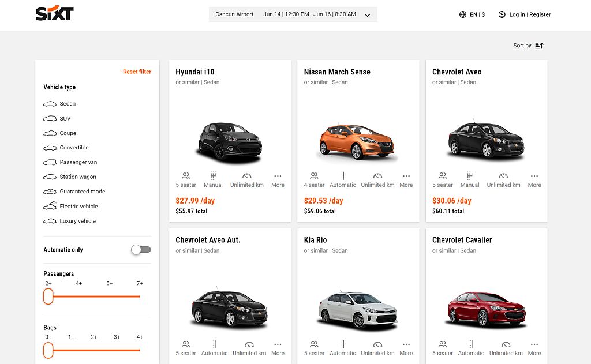
Task: Set the Passengers slider to 4+
Action: click(78, 296)
